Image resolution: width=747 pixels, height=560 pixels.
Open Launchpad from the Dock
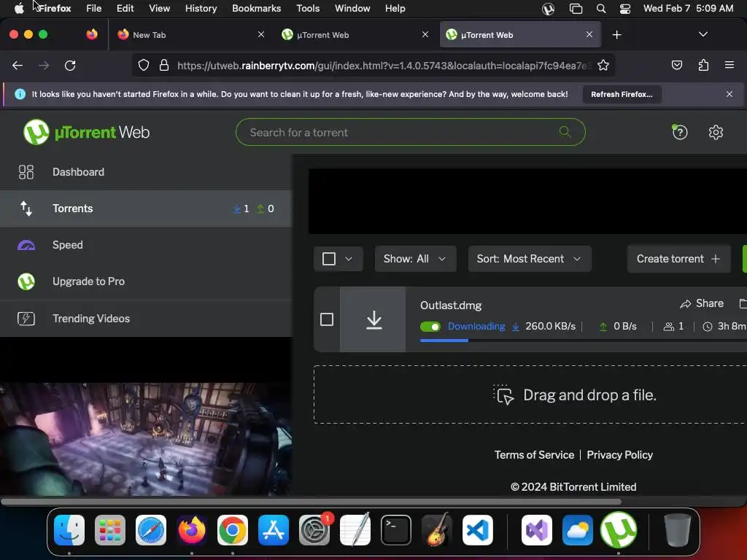pyautogui.click(x=110, y=530)
